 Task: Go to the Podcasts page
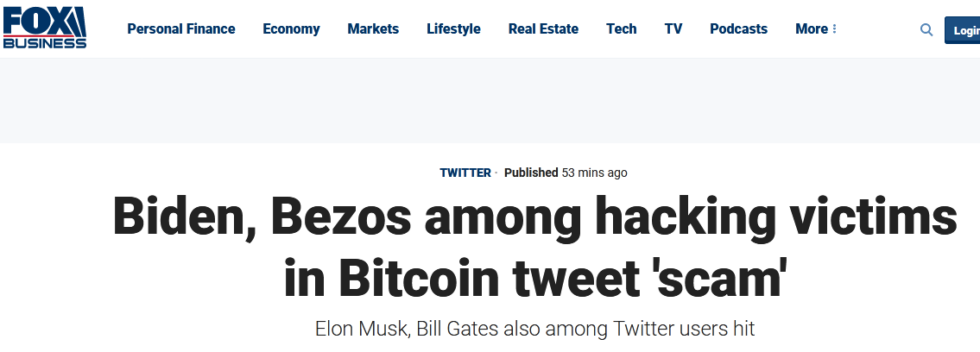coord(738,29)
